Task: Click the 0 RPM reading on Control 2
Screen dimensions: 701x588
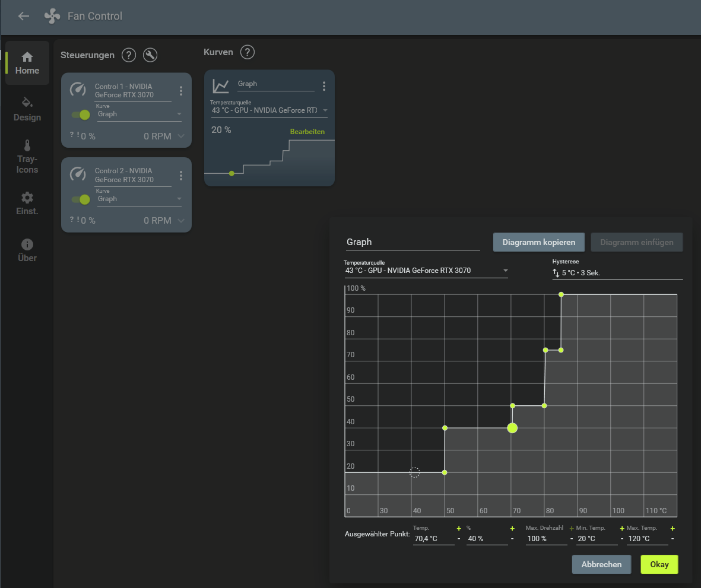Action: click(157, 221)
